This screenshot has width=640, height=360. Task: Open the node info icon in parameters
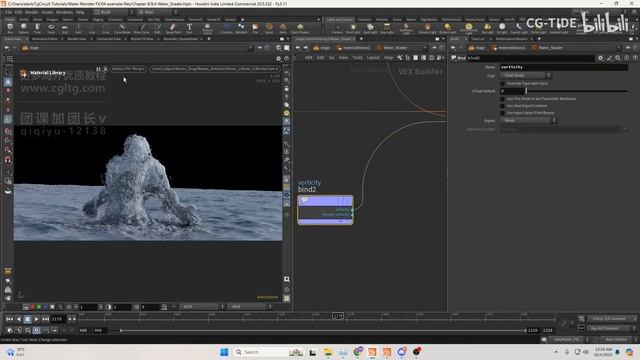click(x=627, y=58)
